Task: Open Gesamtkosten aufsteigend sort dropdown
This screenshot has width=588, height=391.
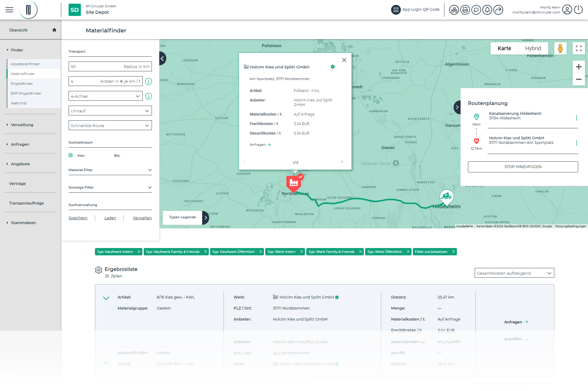Action: coord(514,273)
